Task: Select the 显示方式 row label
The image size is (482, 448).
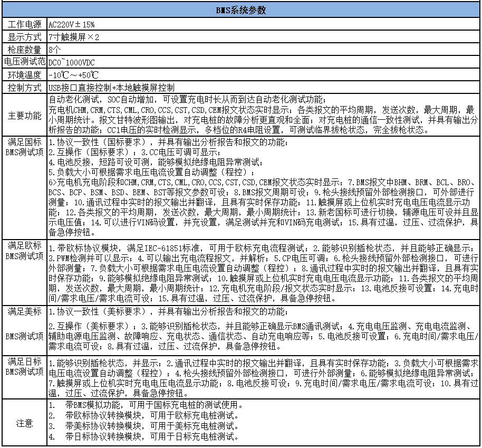Action: click(24, 37)
